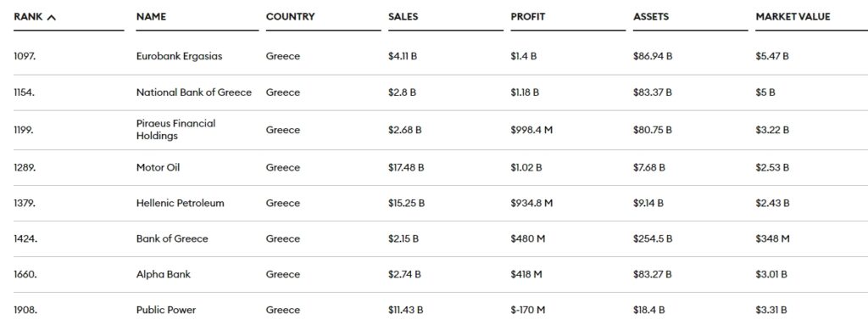Open Hellenic Petroleum company entry
868x325 pixels.
tap(180, 203)
